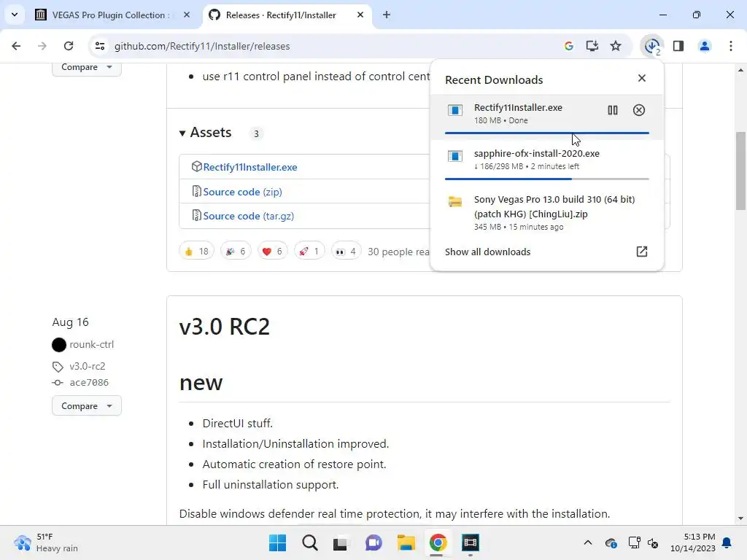Viewport: 747px width, 560px height.
Task: Click the 30 people reacted text
Action: 398,252
